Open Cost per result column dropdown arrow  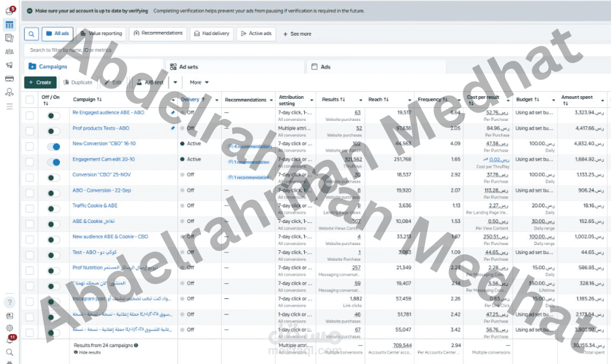(x=508, y=100)
